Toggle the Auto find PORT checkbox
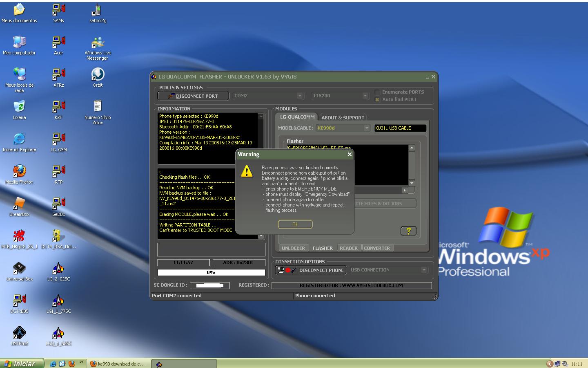Image resolution: width=588 pixels, height=368 pixels. click(x=377, y=99)
